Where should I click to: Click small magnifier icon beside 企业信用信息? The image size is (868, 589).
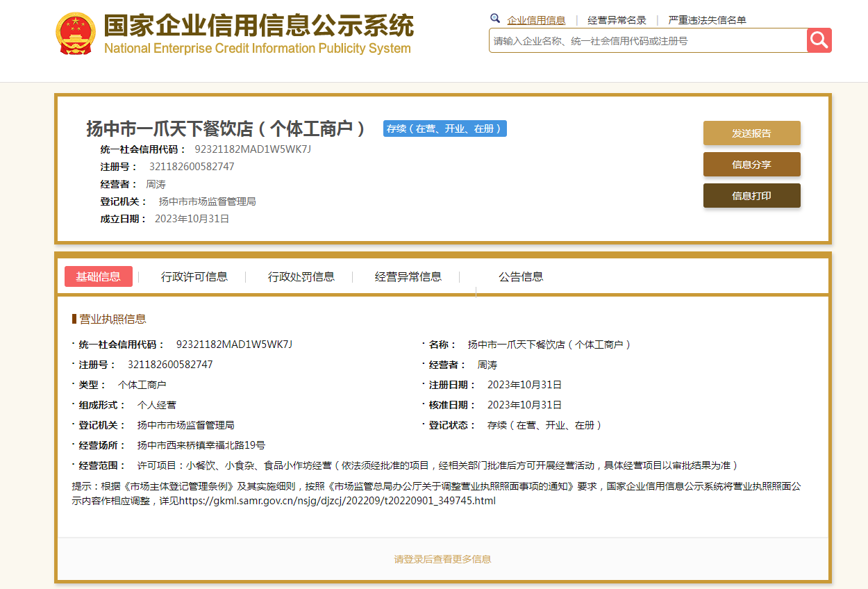pyautogui.click(x=495, y=19)
